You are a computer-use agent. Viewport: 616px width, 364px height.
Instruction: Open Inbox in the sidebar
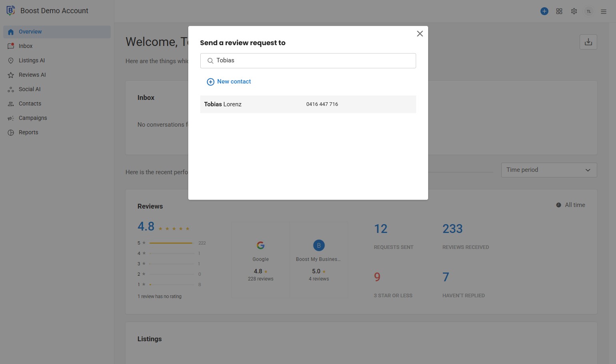pos(26,46)
